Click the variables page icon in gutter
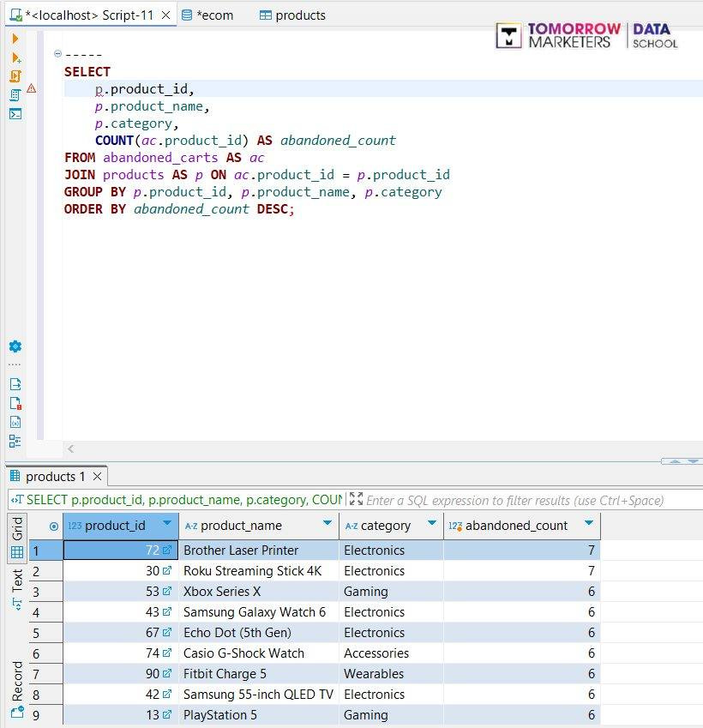The width and height of the screenshot is (703, 728). [15, 422]
